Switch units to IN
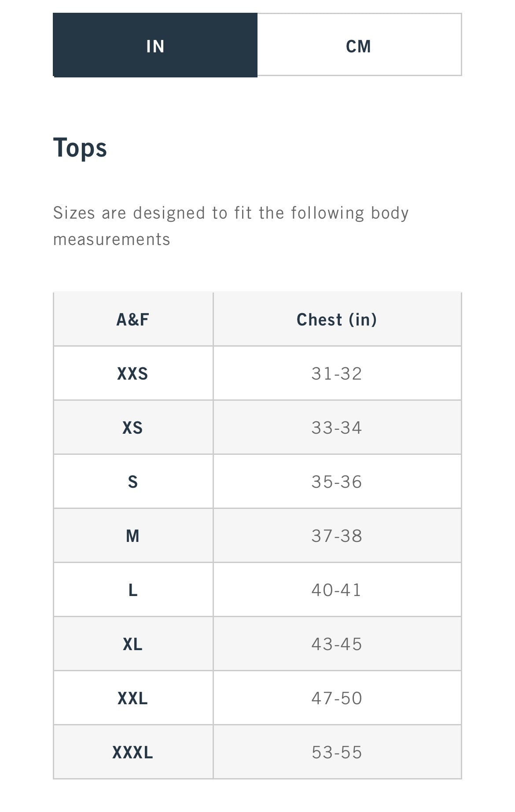515x812 pixels. 155,46
